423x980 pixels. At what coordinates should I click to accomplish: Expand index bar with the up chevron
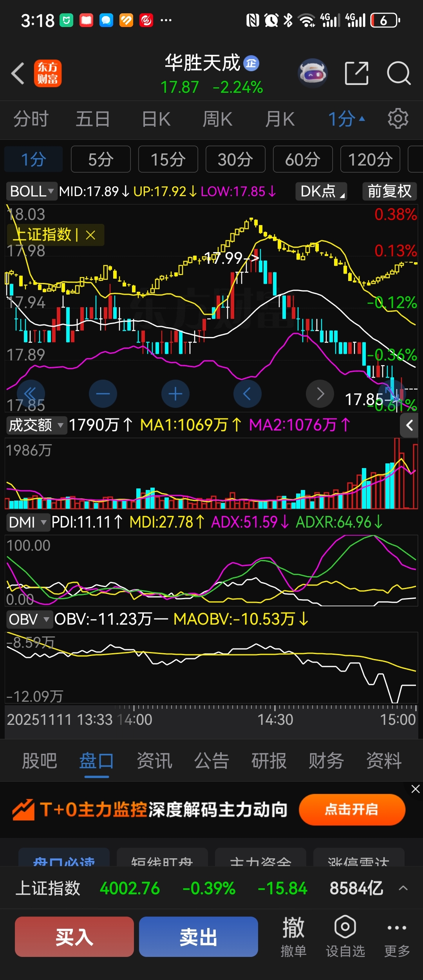[403, 888]
